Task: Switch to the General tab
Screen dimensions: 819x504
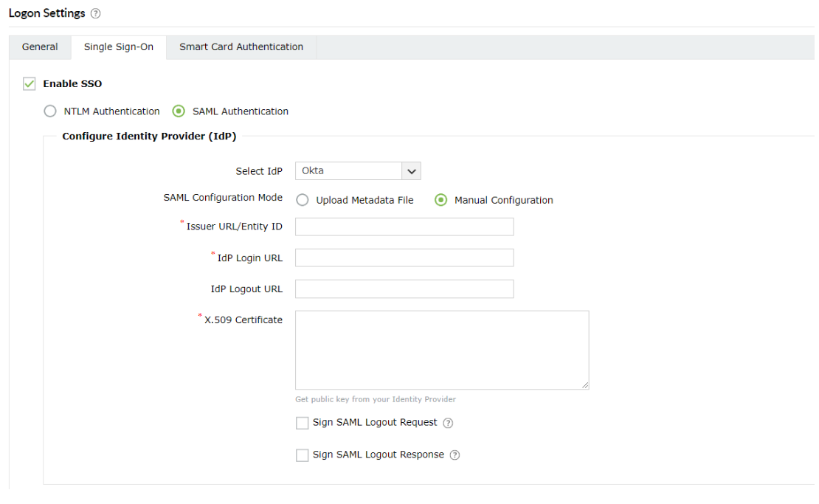Action: coord(40,47)
